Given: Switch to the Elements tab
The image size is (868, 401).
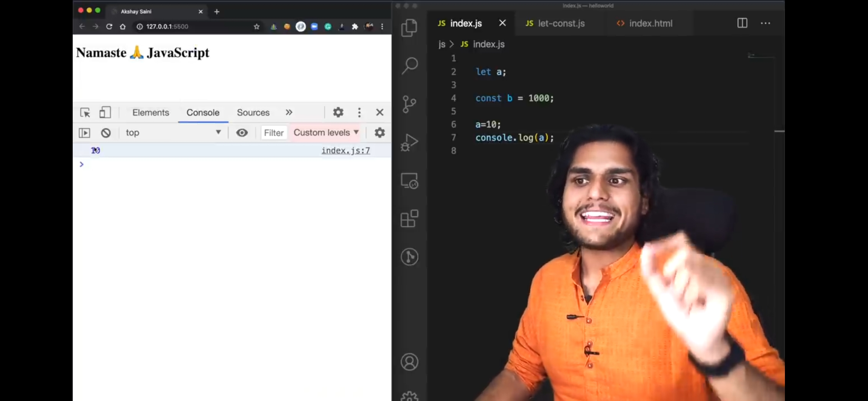Looking at the screenshot, I should [x=151, y=113].
